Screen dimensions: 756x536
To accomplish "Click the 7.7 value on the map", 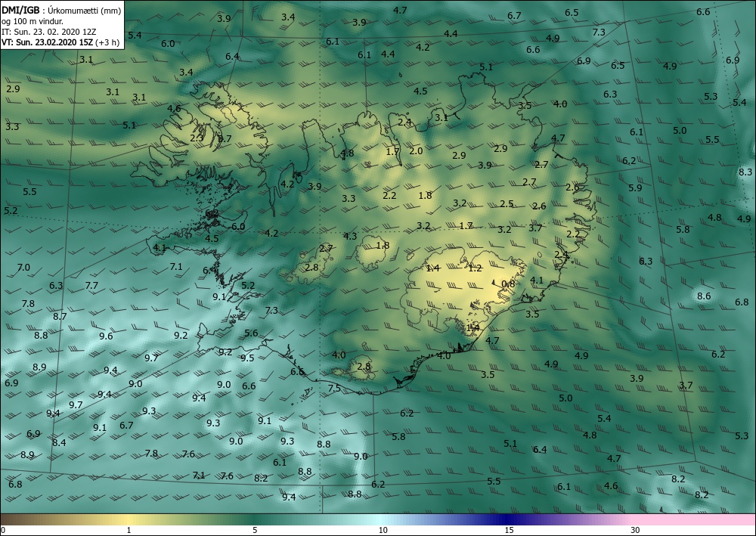I will tap(91, 285).
